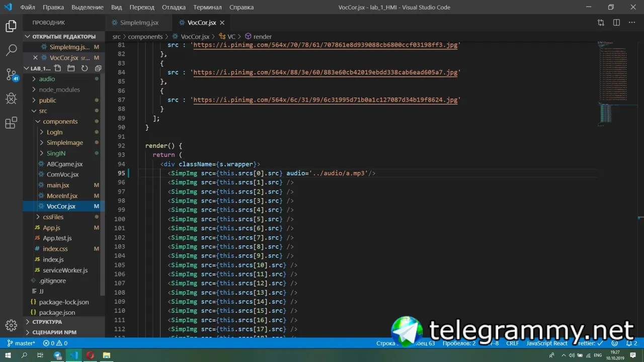Split the editor to the right
This screenshot has width=644, height=362.
pyautogui.click(x=616, y=23)
